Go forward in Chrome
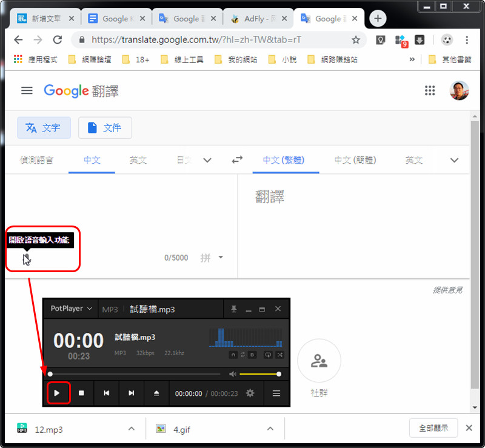The width and height of the screenshot is (485, 448). [x=38, y=39]
